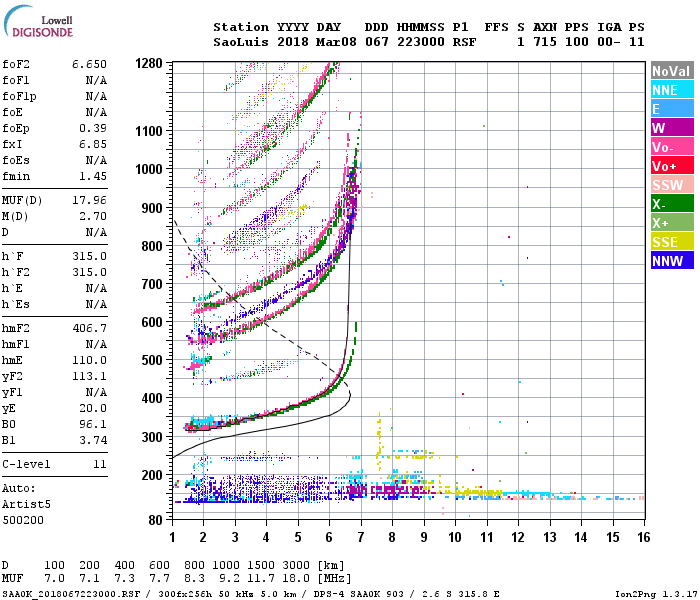Select the X- dark green legend swatch
Image resolution: width=700 pixels, height=600 pixels.
(672, 204)
